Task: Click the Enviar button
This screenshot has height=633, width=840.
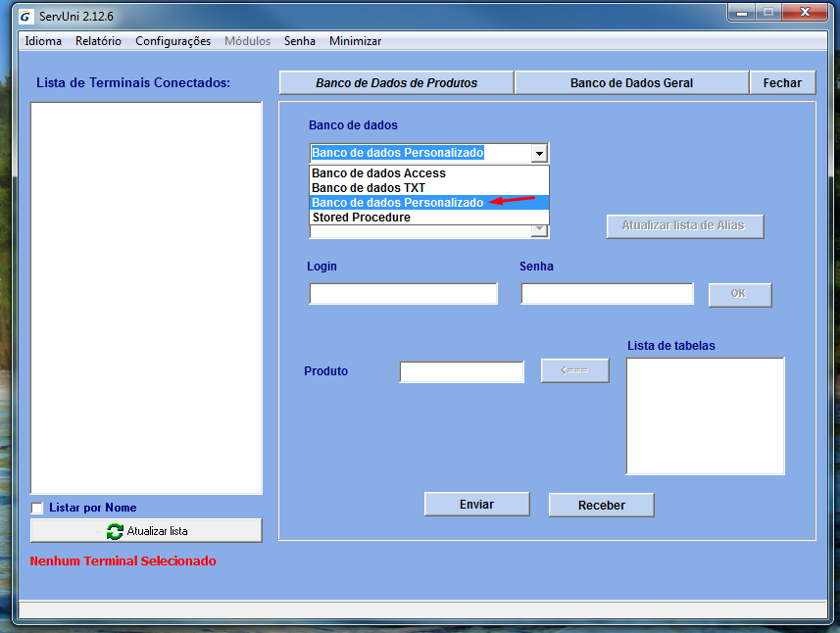Action: click(476, 505)
